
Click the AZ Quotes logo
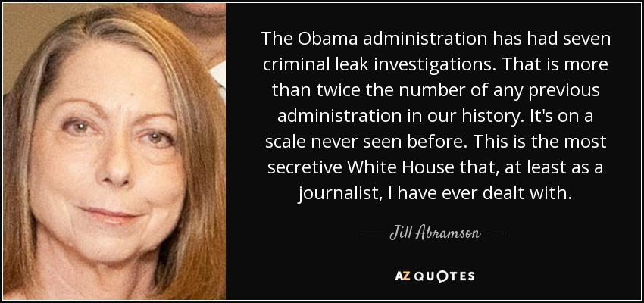coord(435,276)
